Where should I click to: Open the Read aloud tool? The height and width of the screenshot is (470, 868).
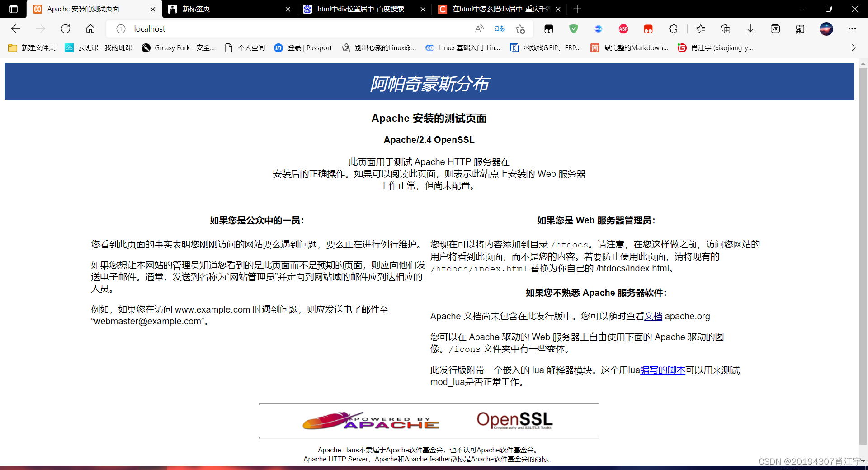479,28
